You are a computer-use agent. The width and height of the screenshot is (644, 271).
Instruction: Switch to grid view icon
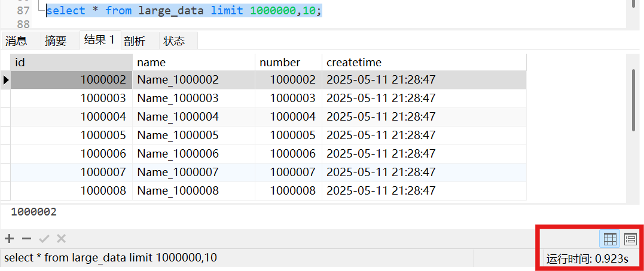pos(610,239)
